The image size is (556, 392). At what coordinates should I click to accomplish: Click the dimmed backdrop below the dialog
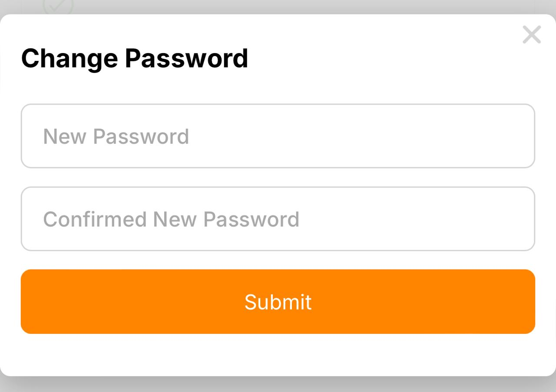278,385
